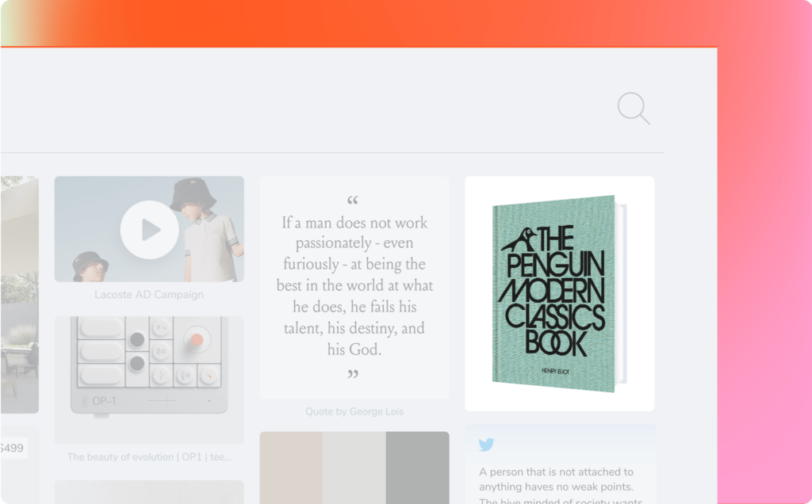Open the house patio photo card
Image resolution: width=812 pixels, height=504 pixels.
19,295
